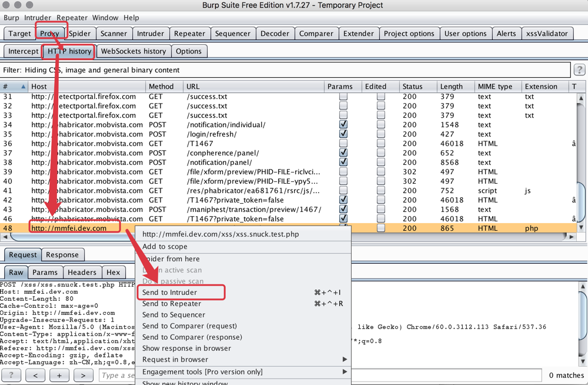
Task: Click the help icon at bottom left
Action: coord(12,375)
